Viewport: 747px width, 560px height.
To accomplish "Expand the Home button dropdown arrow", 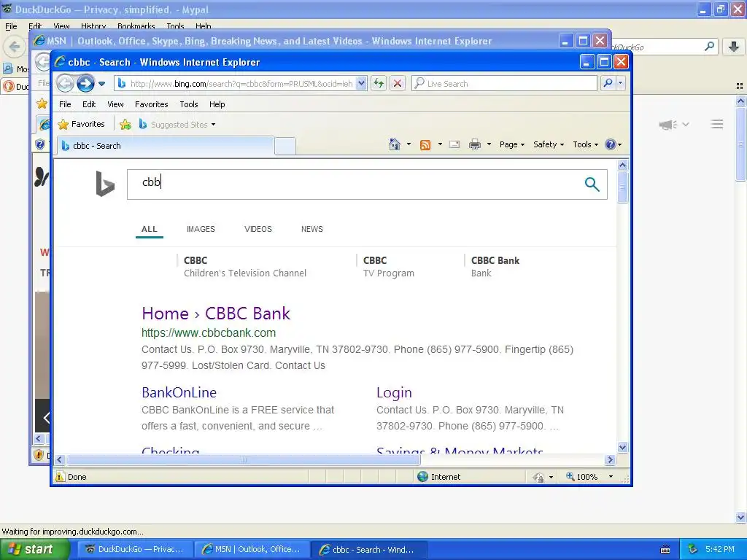I will [x=409, y=144].
